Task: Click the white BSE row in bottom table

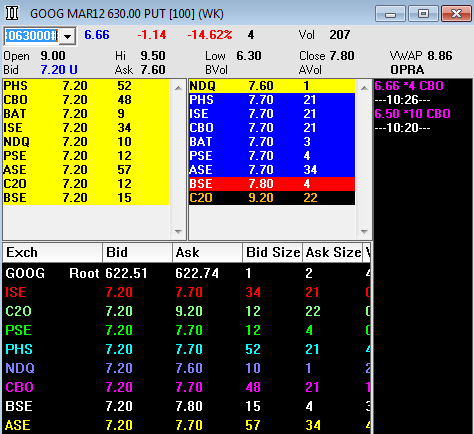Action: tap(187, 407)
